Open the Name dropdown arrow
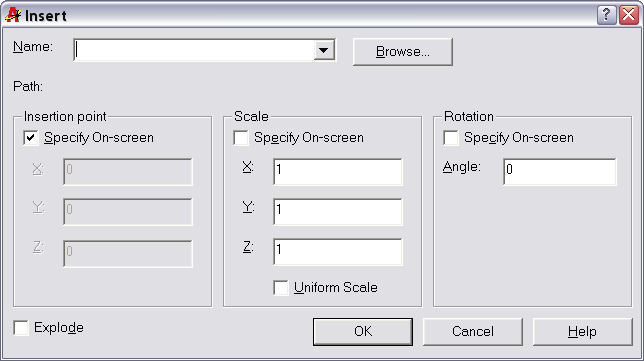 [324, 50]
